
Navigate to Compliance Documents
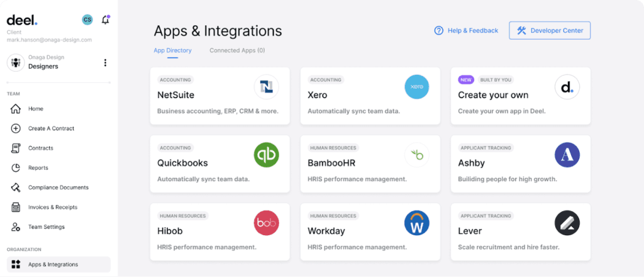click(x=58, y=187)
